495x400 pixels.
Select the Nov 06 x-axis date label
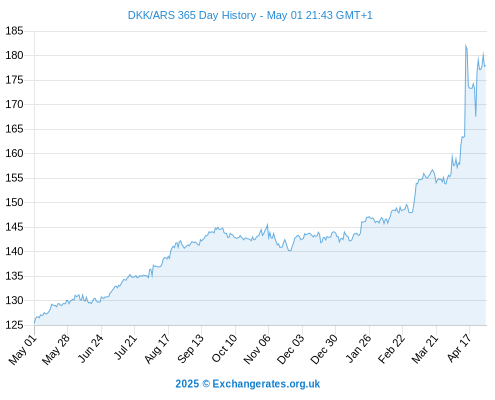click(x=257, y=349)
